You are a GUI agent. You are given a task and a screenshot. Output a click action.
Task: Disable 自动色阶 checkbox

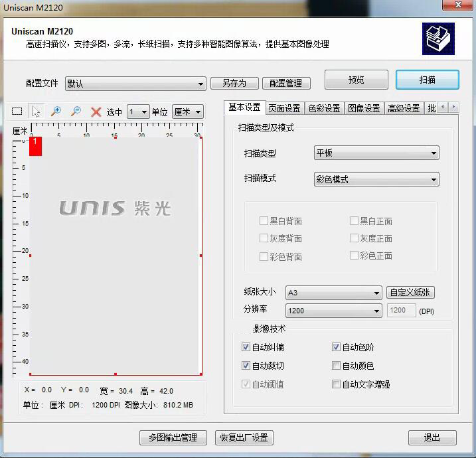coord(336,346)
